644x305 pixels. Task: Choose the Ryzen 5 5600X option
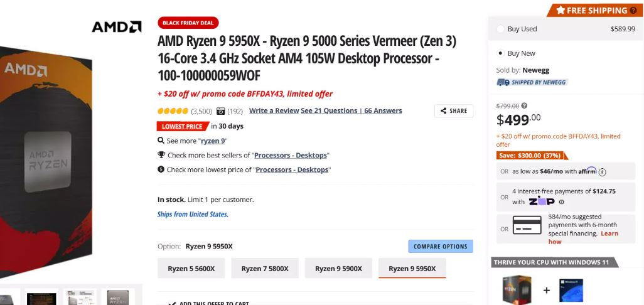tap(191, 269)
